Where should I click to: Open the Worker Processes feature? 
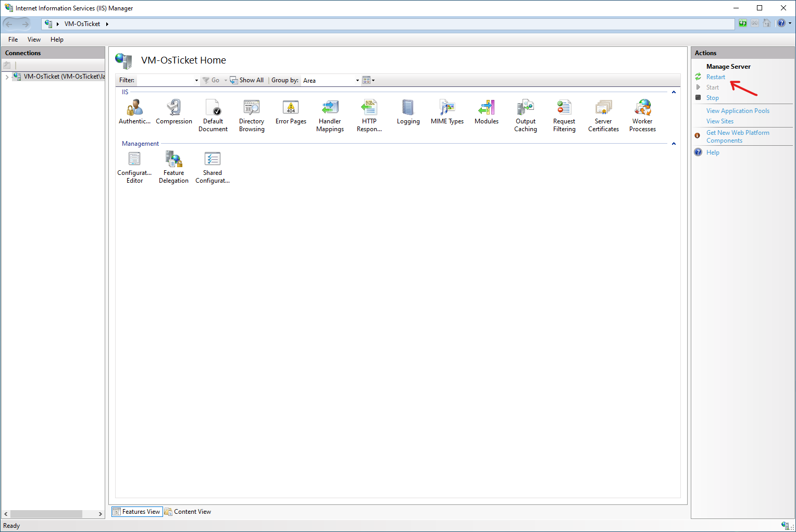coord(642,116)
